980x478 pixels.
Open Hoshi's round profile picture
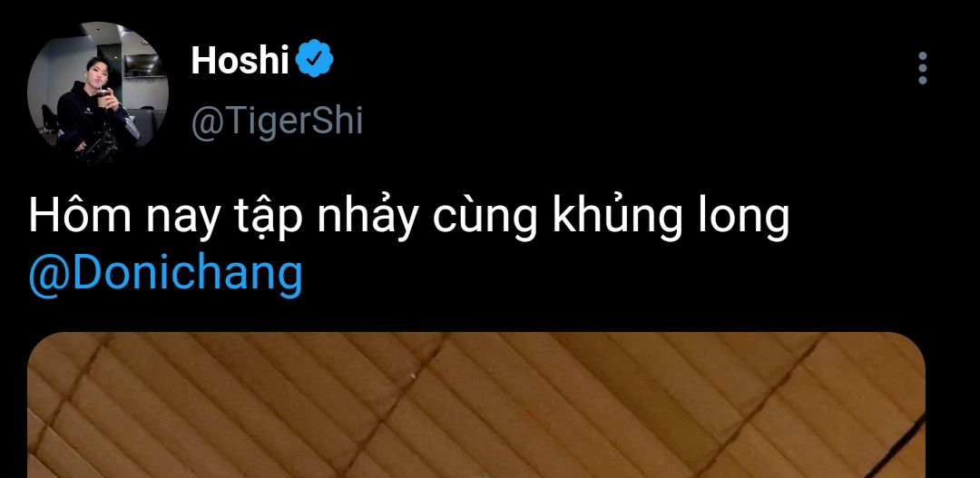98,93
